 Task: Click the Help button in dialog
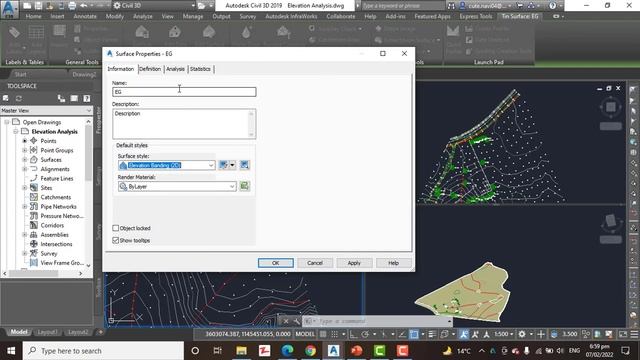[x=393, y=263]
